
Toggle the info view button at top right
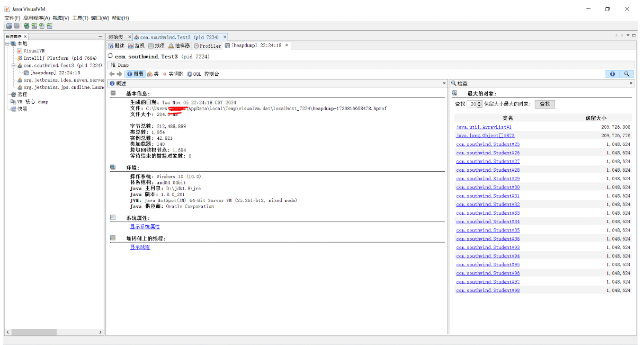coord(612,74)
